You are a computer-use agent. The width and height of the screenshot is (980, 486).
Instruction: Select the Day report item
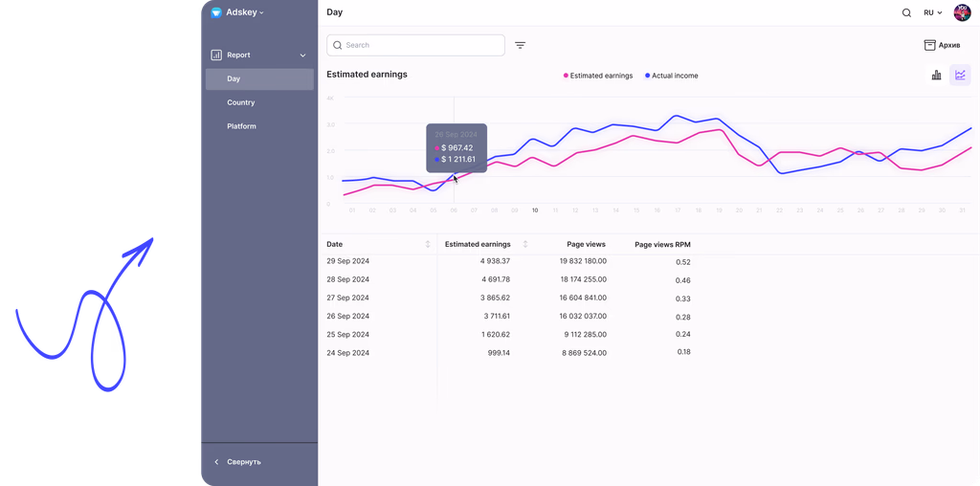pos(259,79)
